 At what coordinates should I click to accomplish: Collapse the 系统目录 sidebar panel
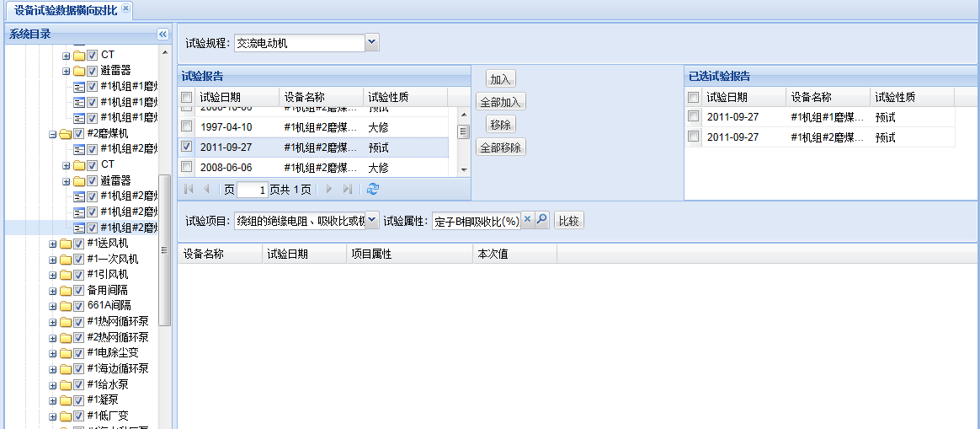[162, 35]
